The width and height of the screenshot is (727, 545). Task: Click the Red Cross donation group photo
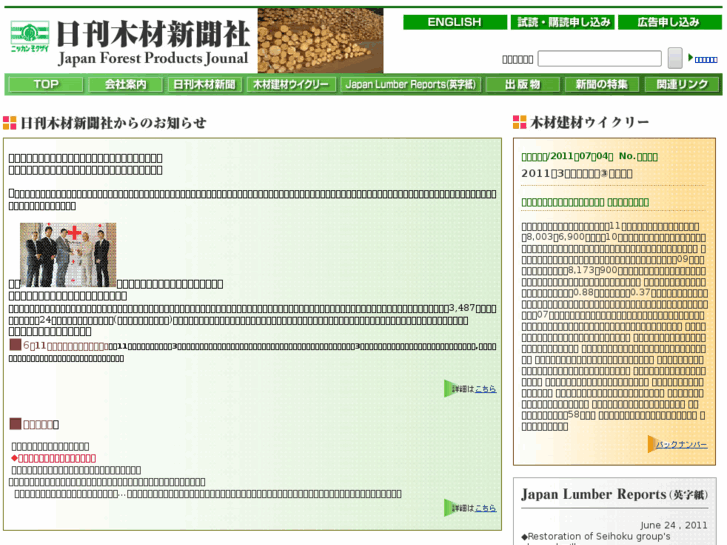point(68,255)
